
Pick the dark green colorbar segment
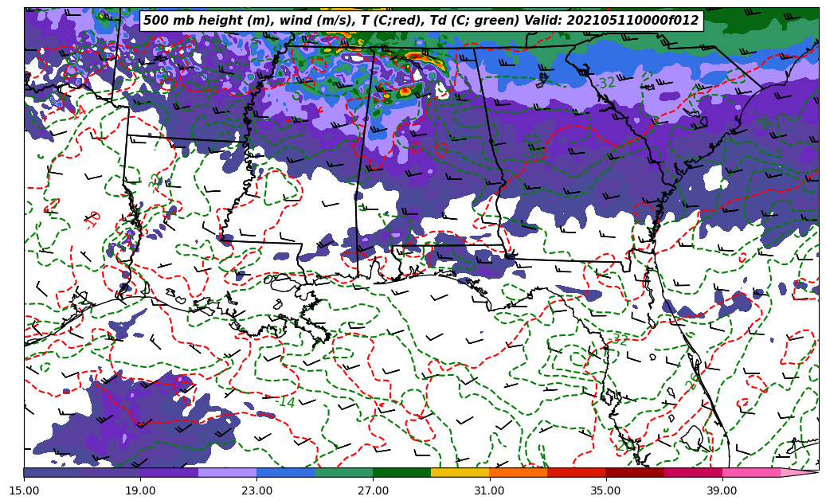coord(401,472)
